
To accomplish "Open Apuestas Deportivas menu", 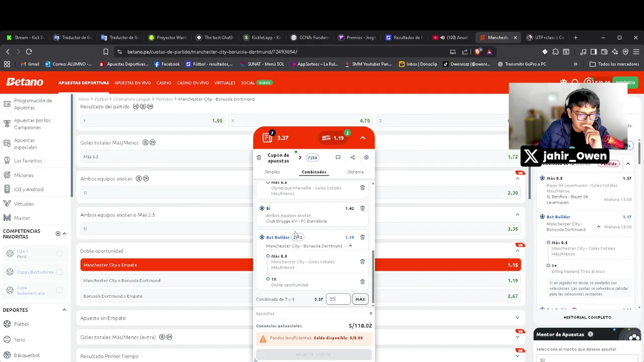I will click(x=84, y=83).
